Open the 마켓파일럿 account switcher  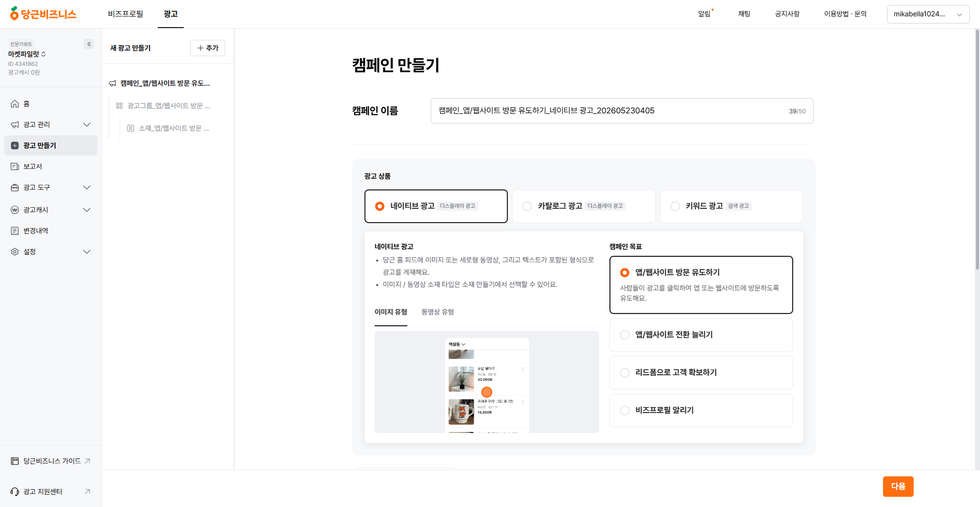pyautogui.click(x=27, y=54)
